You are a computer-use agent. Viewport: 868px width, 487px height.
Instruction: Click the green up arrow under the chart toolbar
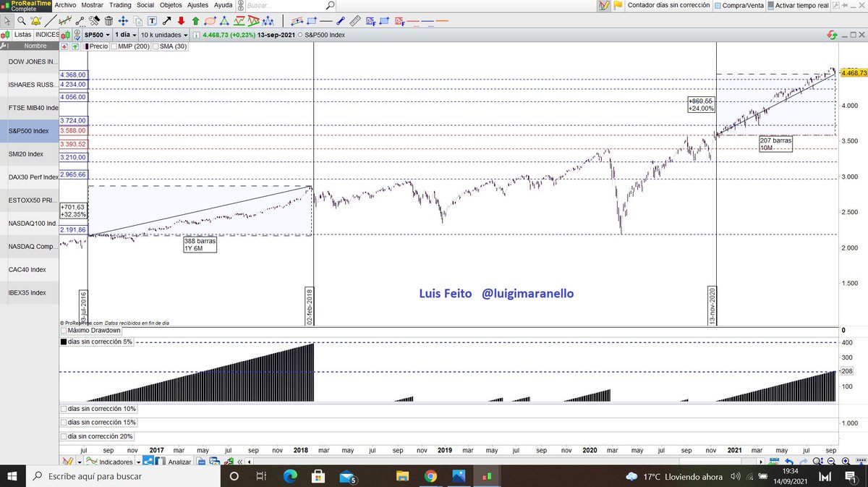(75, 46)
